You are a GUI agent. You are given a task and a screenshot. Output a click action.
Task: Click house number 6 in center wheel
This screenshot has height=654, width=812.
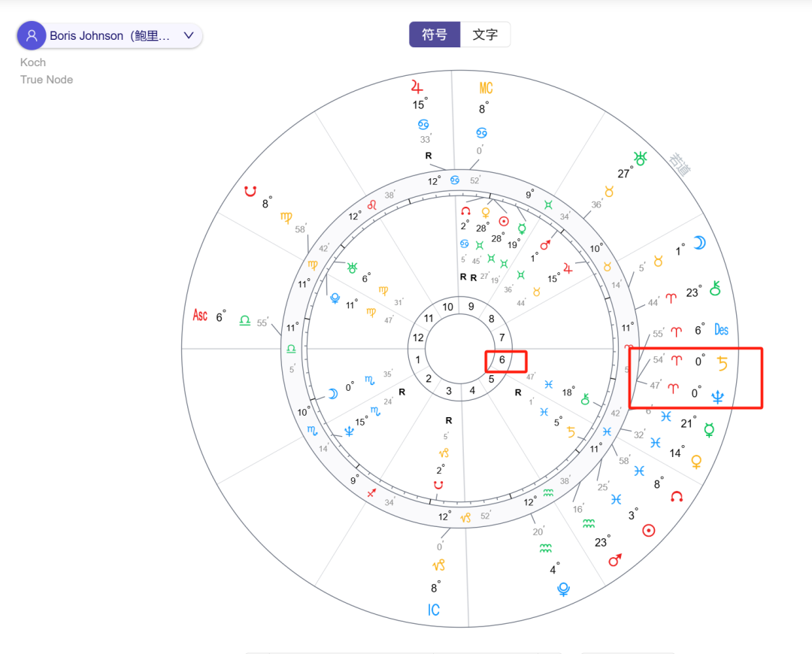[x=501, y=359]
